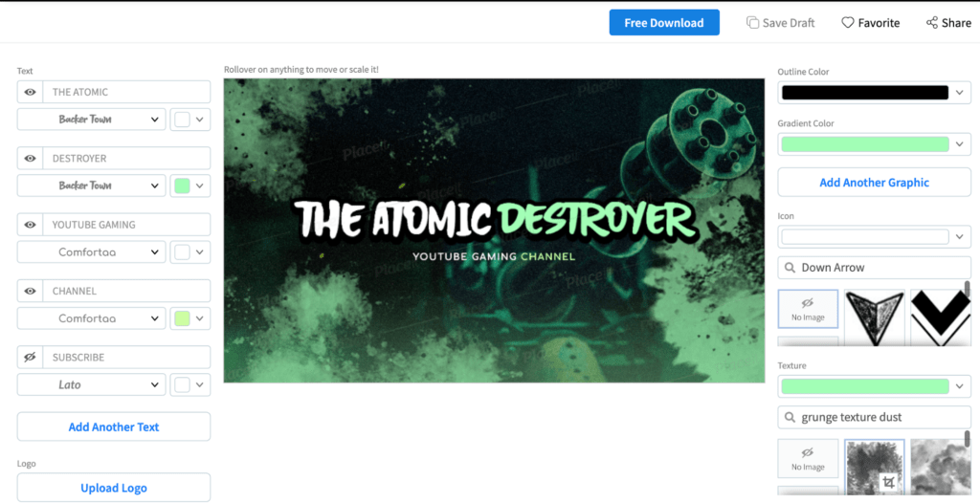Click the Free Download button
The image size is (980, 503).
point(664,23)
